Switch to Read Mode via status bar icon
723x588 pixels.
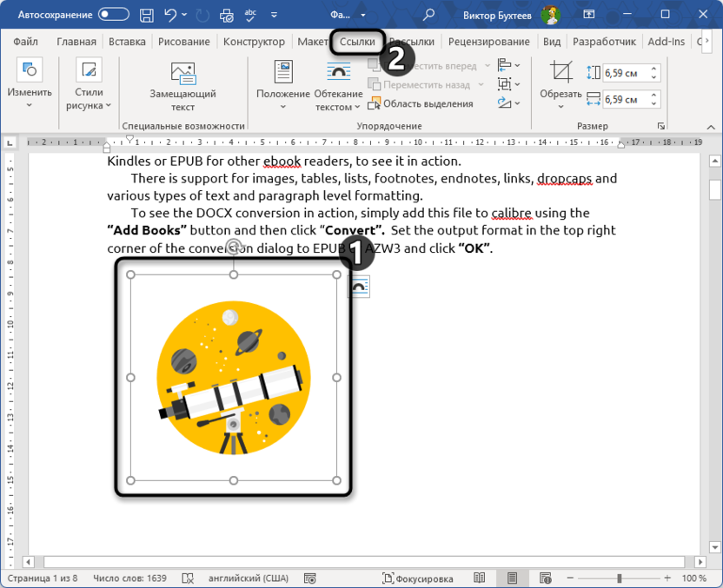click(479, 577)
